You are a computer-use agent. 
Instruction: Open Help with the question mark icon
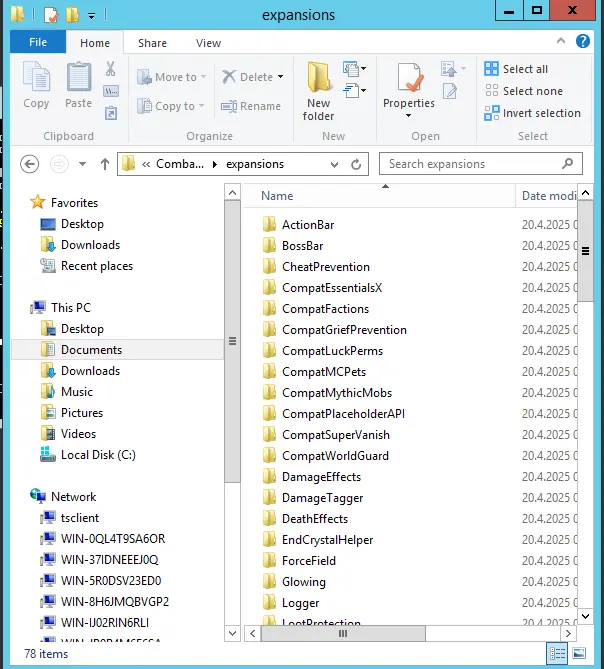(583, 41)
